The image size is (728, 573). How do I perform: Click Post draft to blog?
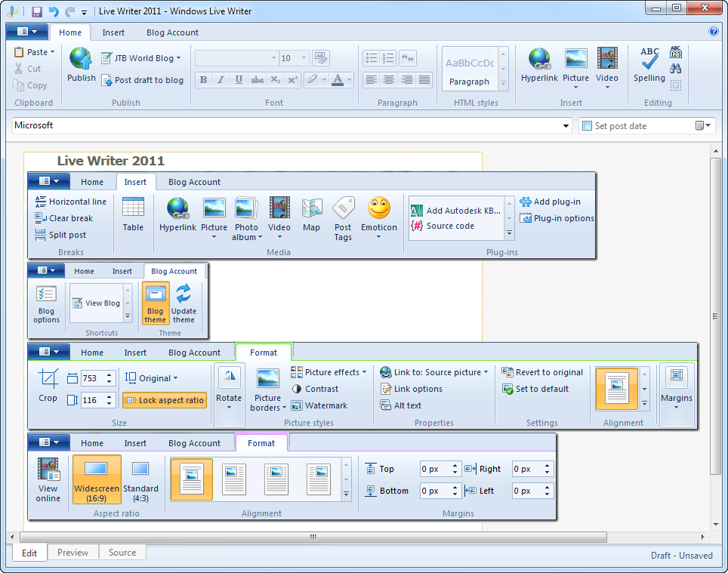point(143,80)
